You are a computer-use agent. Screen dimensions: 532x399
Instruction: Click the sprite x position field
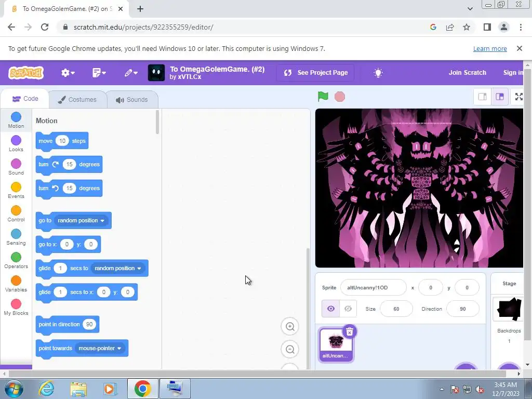pos(431,288)
